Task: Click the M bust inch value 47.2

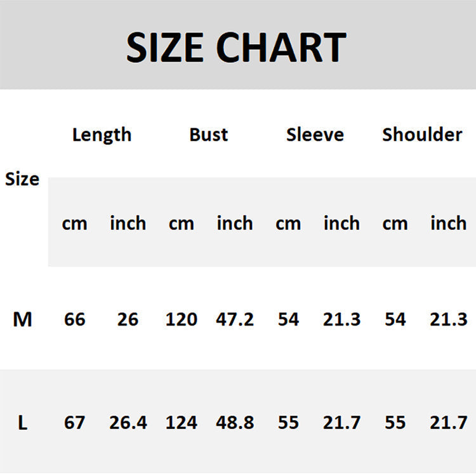Action: [x=235, y=319]
